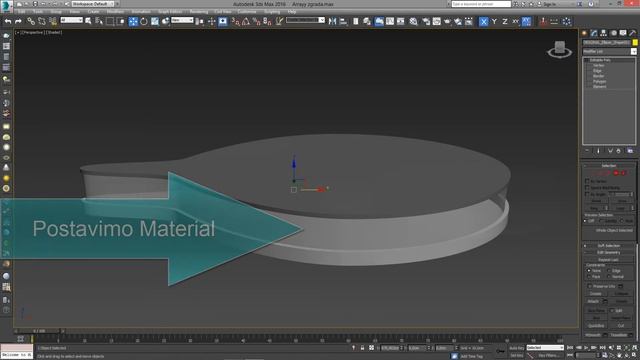Redo the last undone action
Viewport: 640px width, 360px height.
click(18, 21)
